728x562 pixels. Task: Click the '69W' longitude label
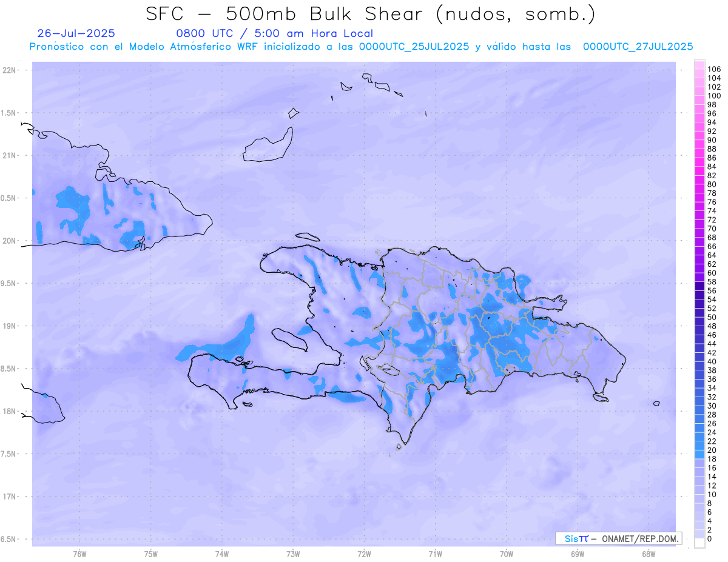coord(578,554)
